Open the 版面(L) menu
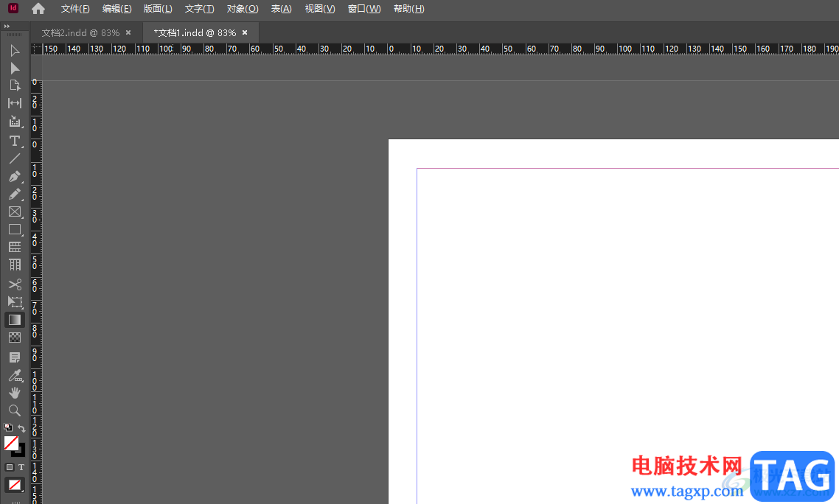This screenshot has height=504, width=839. [158, 9]
